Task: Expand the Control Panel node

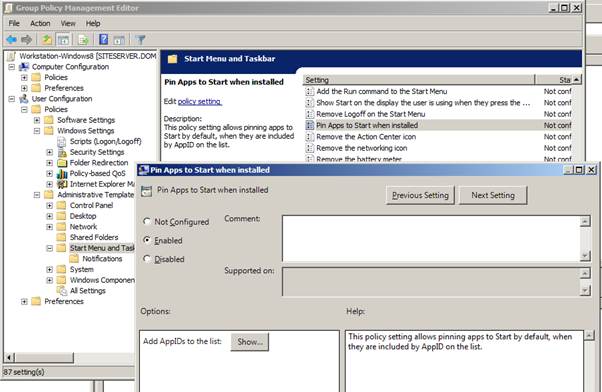Action: (x=50, y=205)
